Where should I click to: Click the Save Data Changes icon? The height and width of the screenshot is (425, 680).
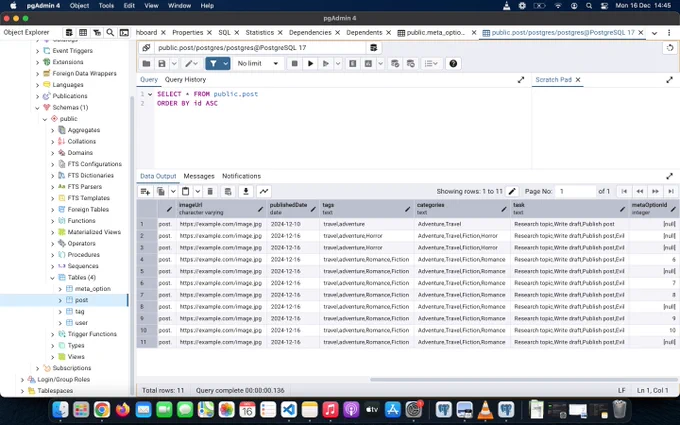[228, 191]
